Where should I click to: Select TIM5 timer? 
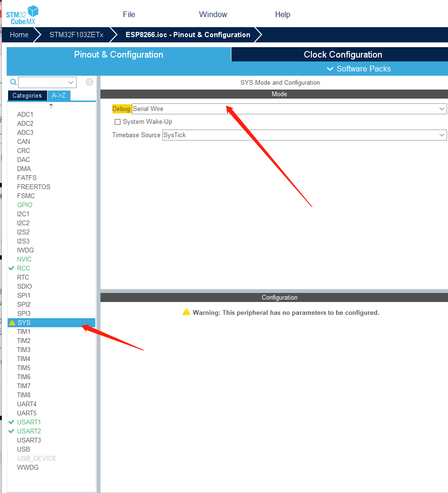point(23,368)
